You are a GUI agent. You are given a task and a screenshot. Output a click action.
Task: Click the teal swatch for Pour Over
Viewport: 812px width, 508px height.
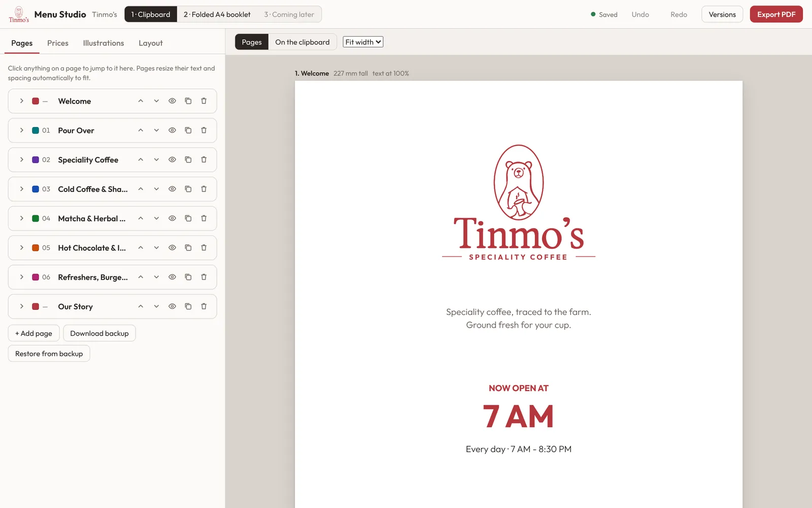36,131
